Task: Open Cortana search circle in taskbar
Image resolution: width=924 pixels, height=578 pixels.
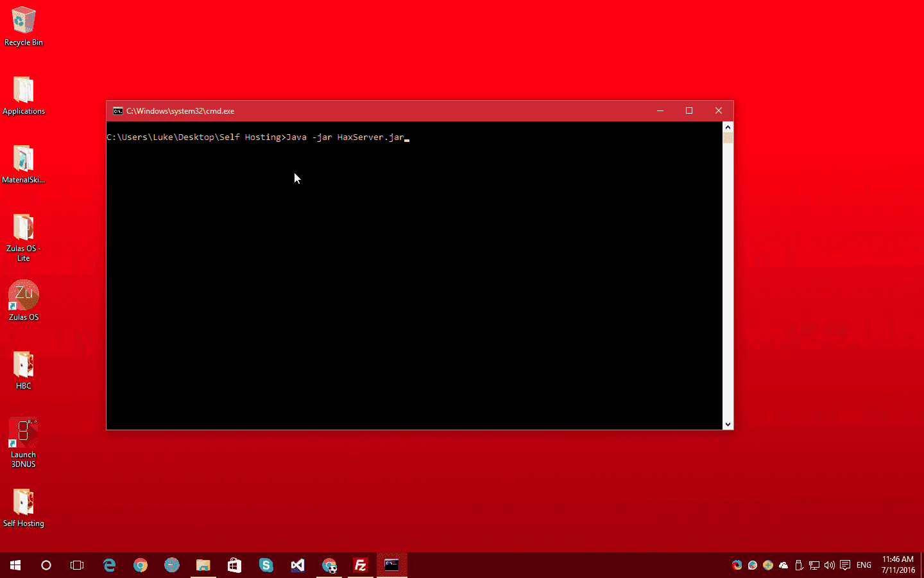Action: (x=46, y=565)
